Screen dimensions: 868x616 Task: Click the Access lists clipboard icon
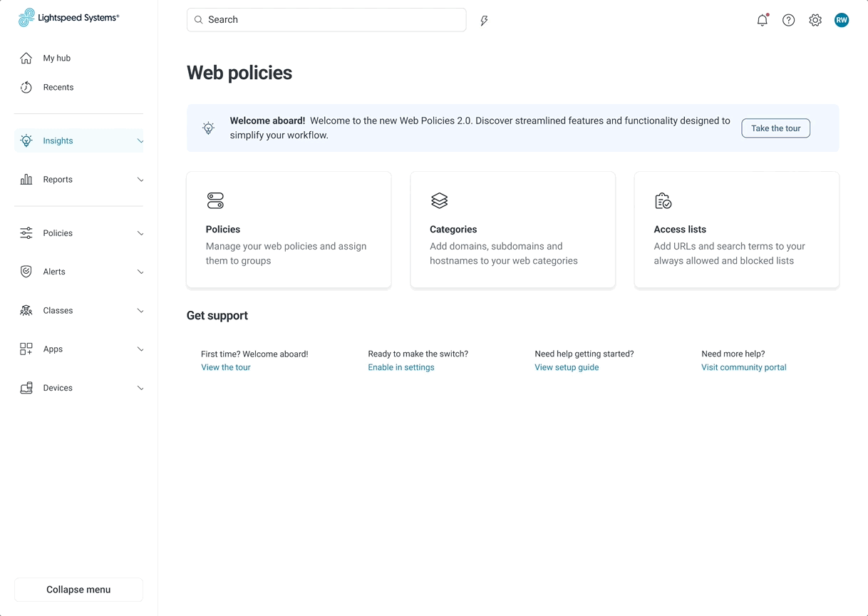coord(663,200)
